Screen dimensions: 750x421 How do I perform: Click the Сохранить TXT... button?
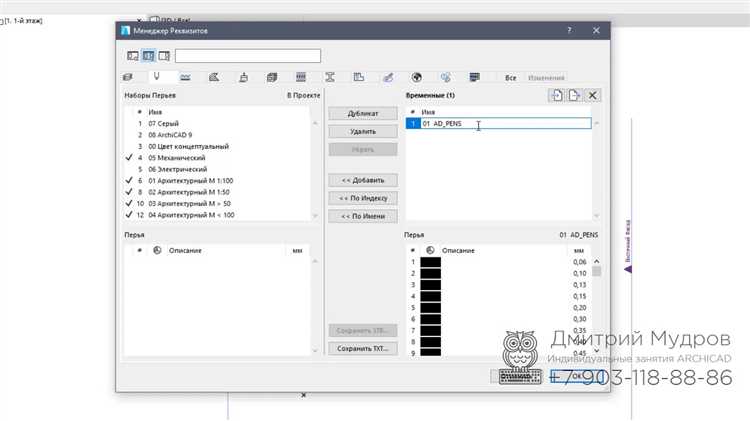tap(363, 349)
